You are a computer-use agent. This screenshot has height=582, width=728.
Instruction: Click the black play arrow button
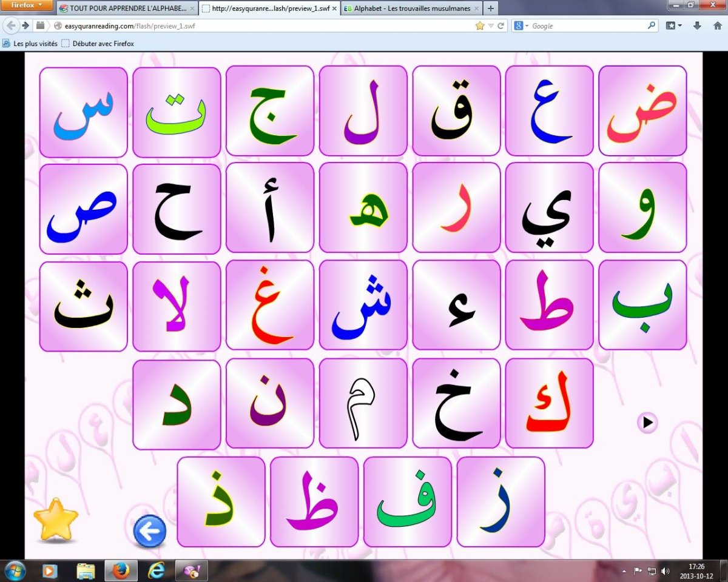(x=647, y=422)
